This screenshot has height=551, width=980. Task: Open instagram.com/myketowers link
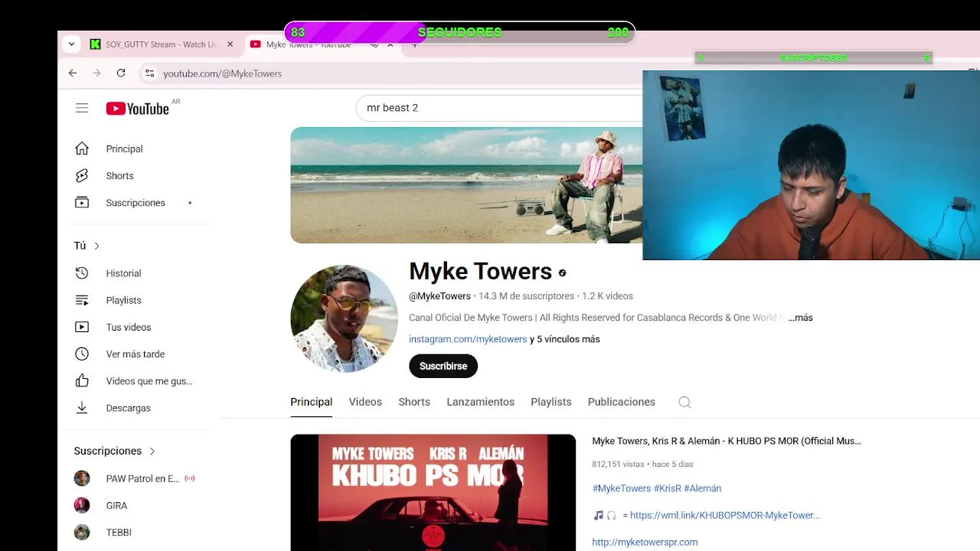click(x=468, y=339)
